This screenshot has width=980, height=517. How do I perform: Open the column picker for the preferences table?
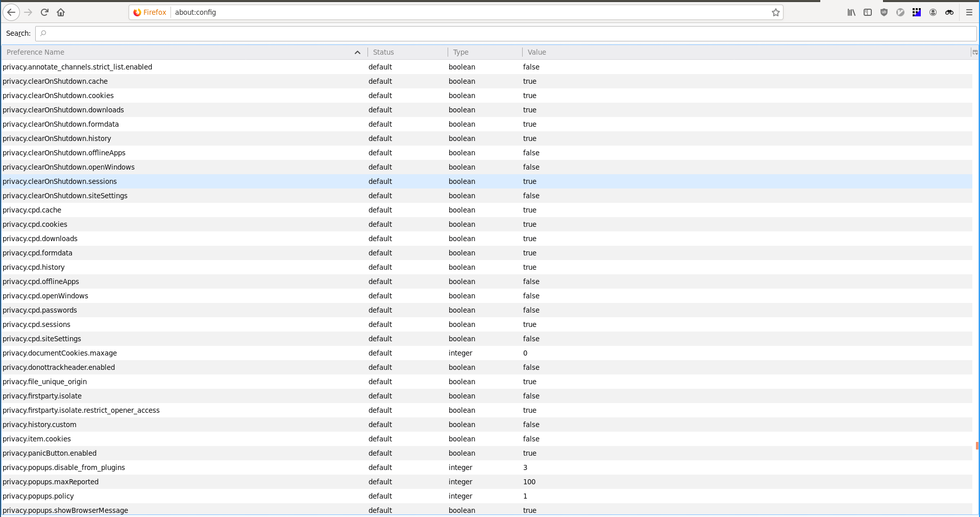click(x=975, y=52)
